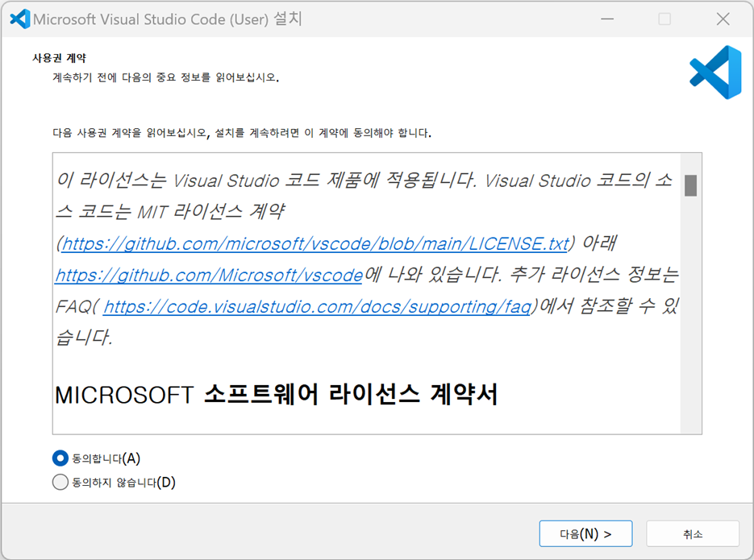Click the 다음(N) > button

pyautogui.click(x=585, y=533)
